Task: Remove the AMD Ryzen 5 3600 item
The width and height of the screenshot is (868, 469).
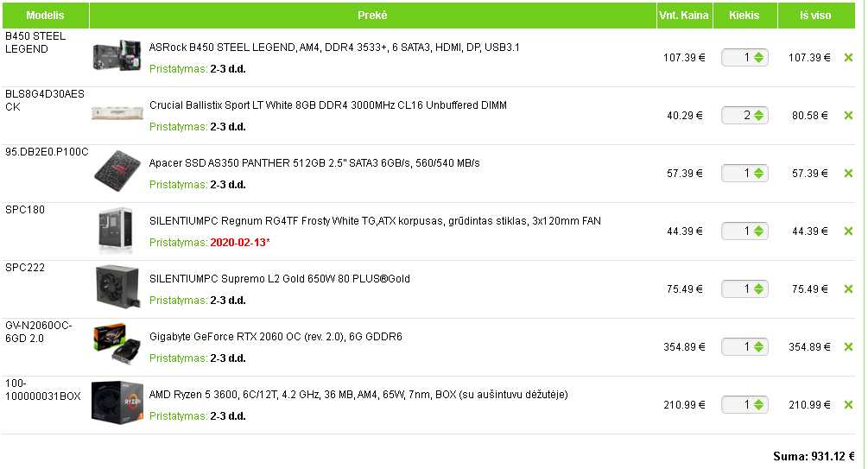Action: point(848,405)
